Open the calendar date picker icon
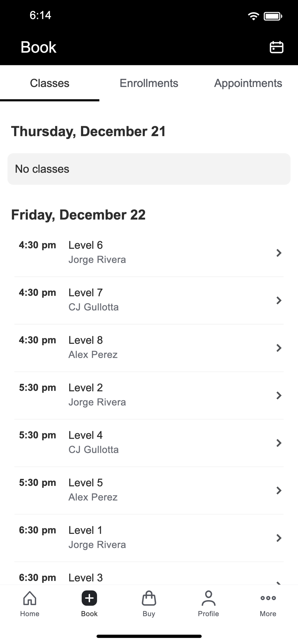The image size is (298, 644). coord(276,47)
